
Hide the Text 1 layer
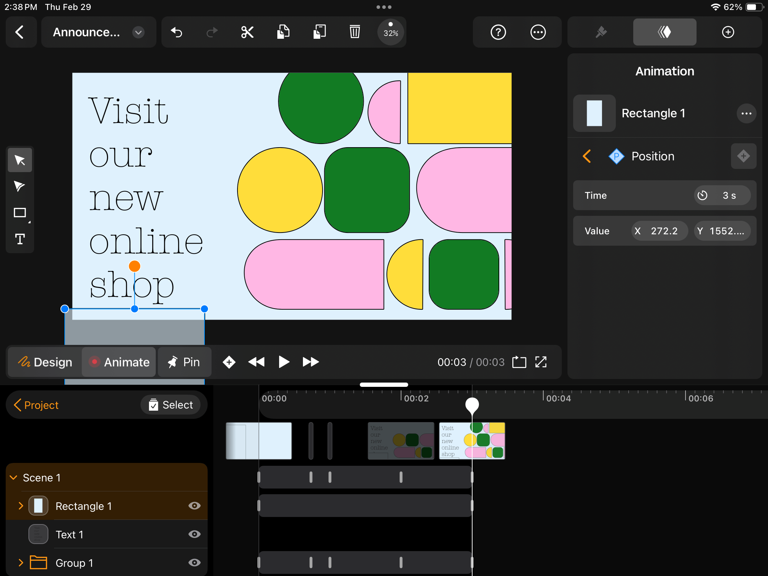coord(194,534)
